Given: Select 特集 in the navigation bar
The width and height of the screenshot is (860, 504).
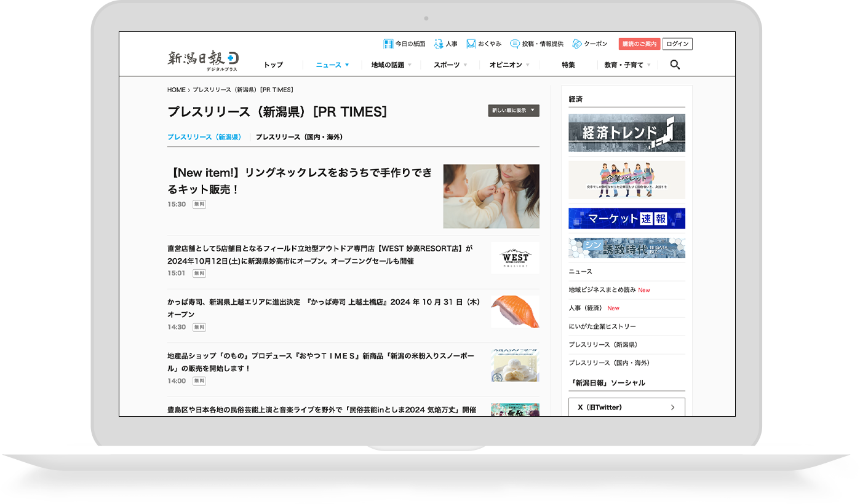Looking at the screenshot, I should pyautogui.click(x=568, y=65).
